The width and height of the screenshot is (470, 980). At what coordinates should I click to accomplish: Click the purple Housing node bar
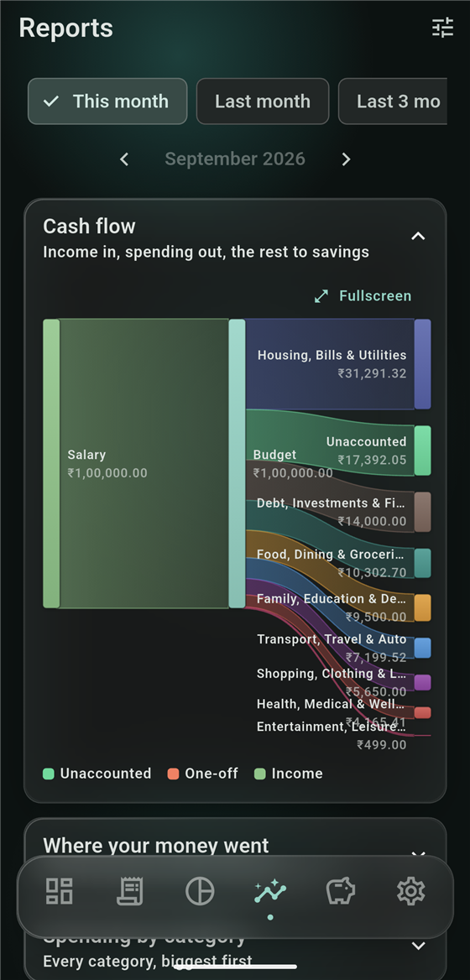click(422, 364)
